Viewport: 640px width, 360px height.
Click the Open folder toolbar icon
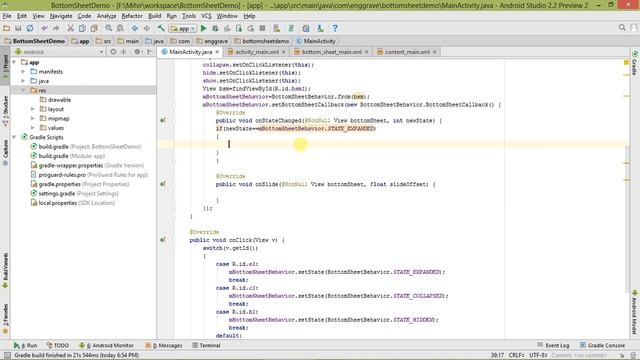pyautogui.click(x=7, y=29)
